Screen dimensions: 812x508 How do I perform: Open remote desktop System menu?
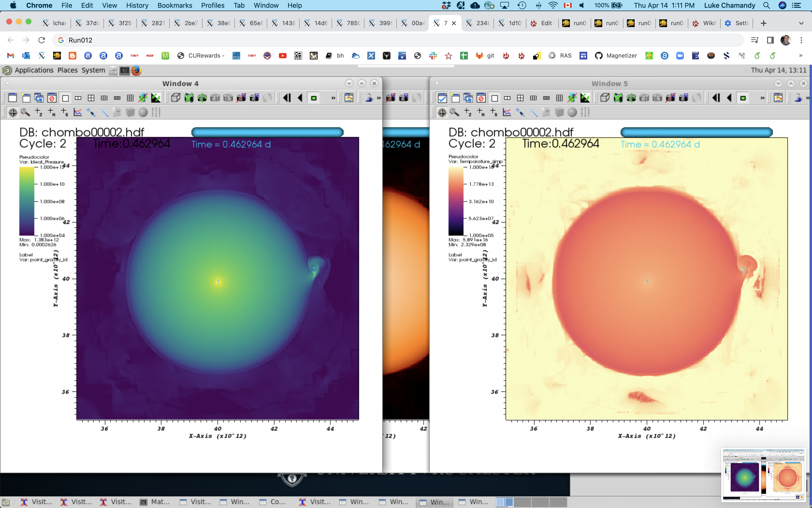(93, 70)
